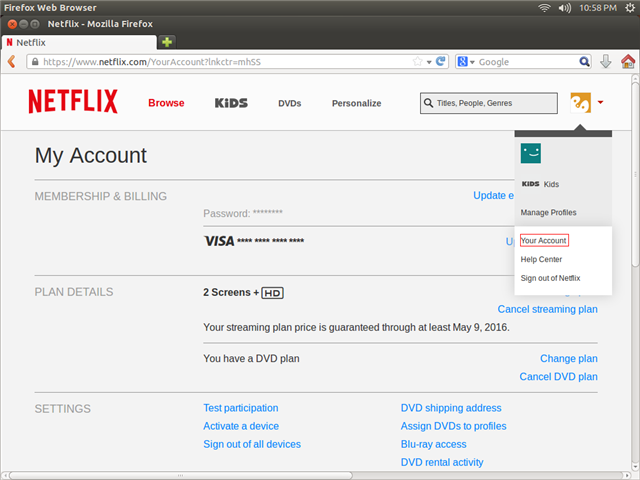Click the Change plan link
The height and width of the screenshot is (480, 640).
click(x=569, y=358)
